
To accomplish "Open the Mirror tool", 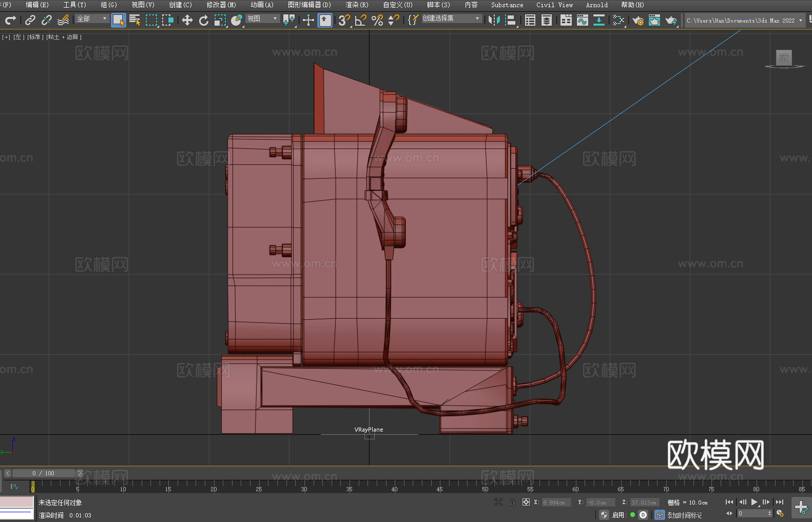I will click(x=494, y=20).
